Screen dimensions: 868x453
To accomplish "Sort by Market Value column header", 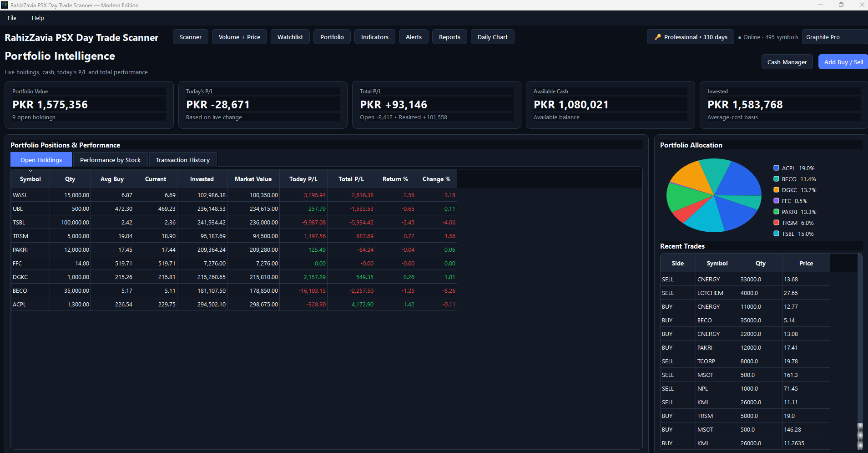I will click(253, 179).
